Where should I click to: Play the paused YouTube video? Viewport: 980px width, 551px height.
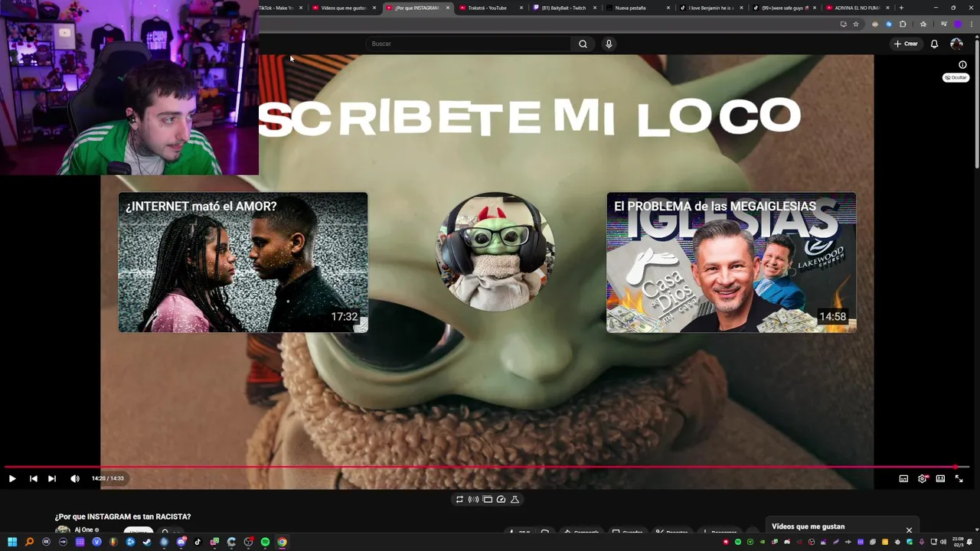click(x=12, y=478)
